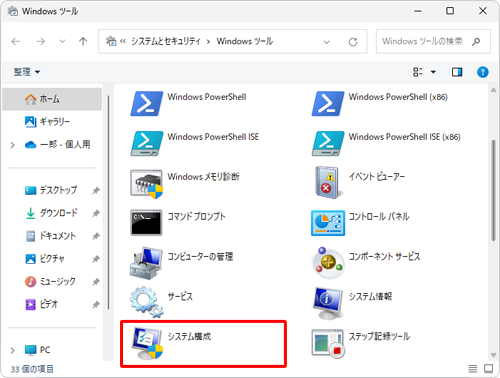
Task: Select the ステップ記録ツール icon
Action: point(328,344)
